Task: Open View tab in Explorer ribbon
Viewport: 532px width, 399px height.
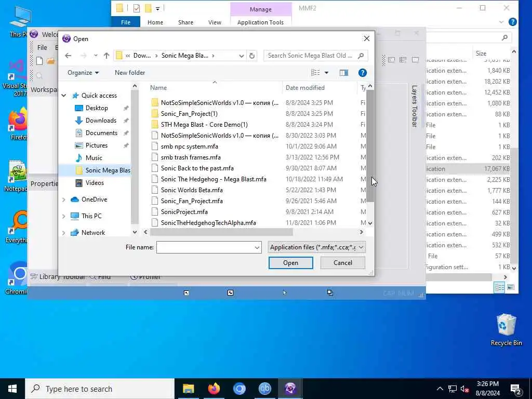Action: click(215, 22)
